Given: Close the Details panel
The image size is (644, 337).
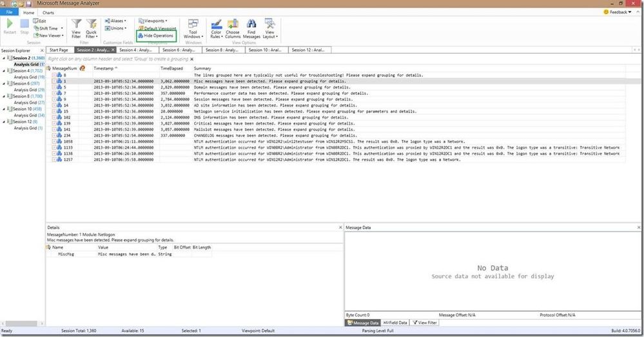Looking at the screenshot, I should coord(340,227).
